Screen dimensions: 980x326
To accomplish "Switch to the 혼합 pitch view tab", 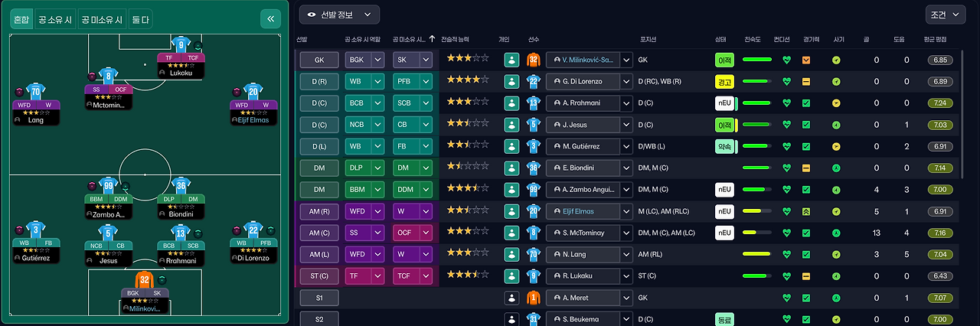I will click(22, 20).
